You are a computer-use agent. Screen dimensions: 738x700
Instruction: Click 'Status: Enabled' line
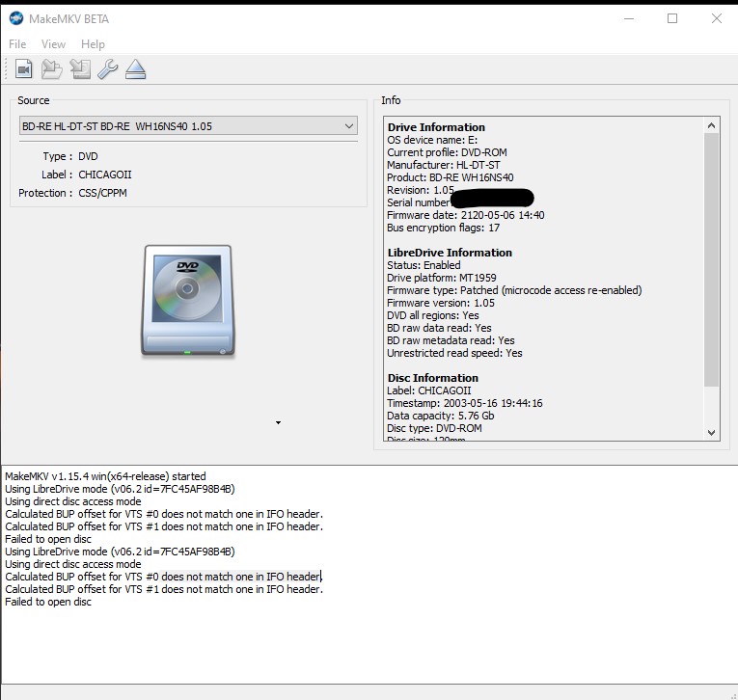tap(424, 265)
